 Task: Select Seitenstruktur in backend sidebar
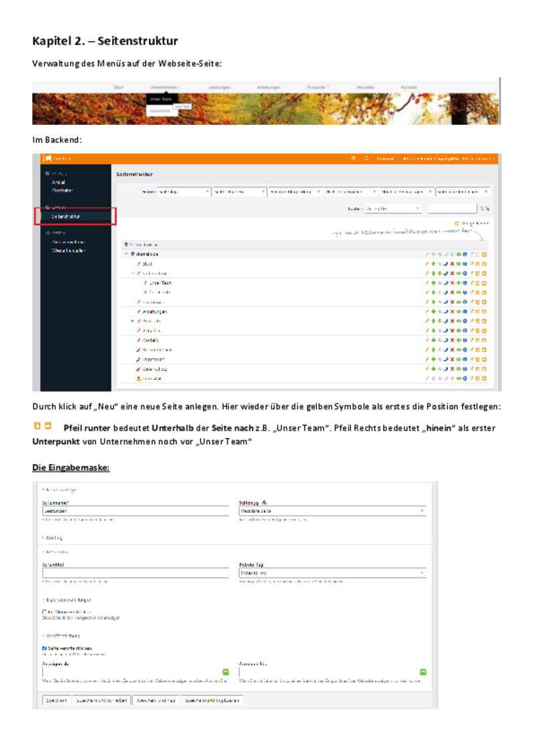66,216
